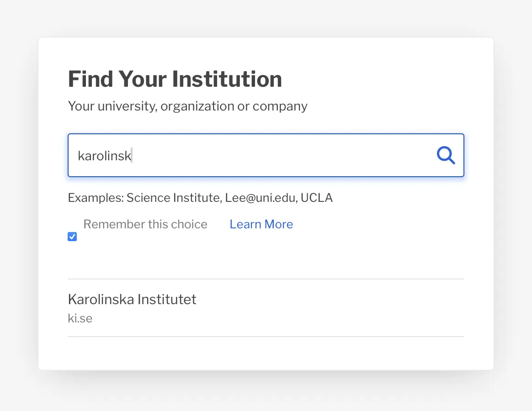532x411 pixels.
Task: Click the ki.se domain under the result
Action: coord(80,318)
